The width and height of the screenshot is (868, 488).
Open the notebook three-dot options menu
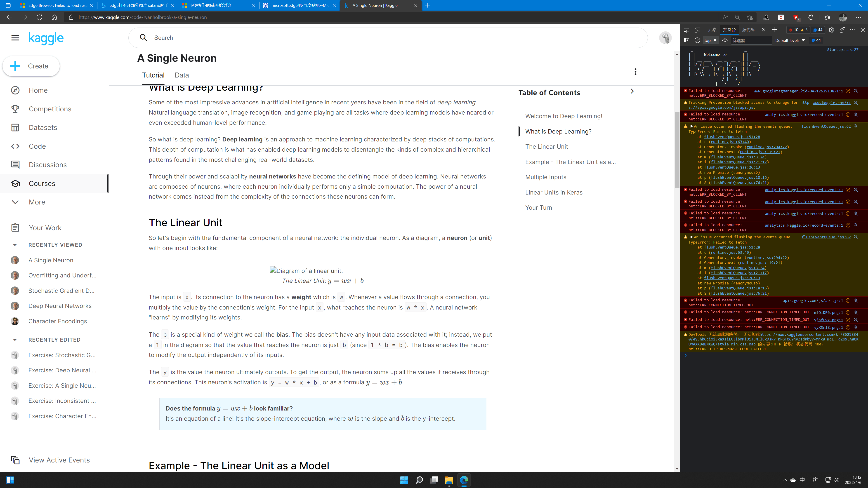pyautogui.click(x=635, y=72)
